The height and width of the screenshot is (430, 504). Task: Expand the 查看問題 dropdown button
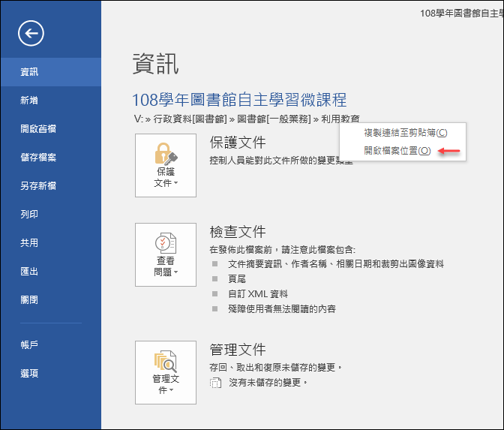[x=166, y=254]
